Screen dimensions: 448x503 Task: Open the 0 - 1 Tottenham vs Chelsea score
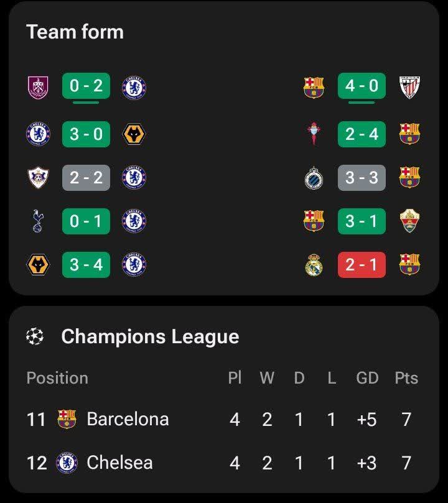coord(86,221)
